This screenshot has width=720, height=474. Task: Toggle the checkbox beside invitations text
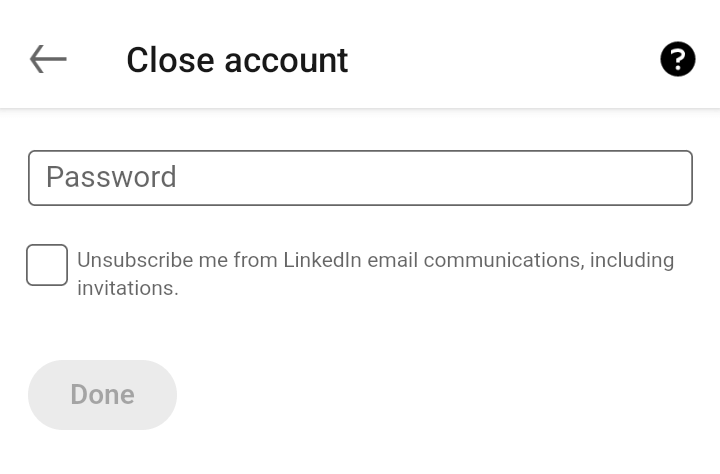(x=47, y=265)
